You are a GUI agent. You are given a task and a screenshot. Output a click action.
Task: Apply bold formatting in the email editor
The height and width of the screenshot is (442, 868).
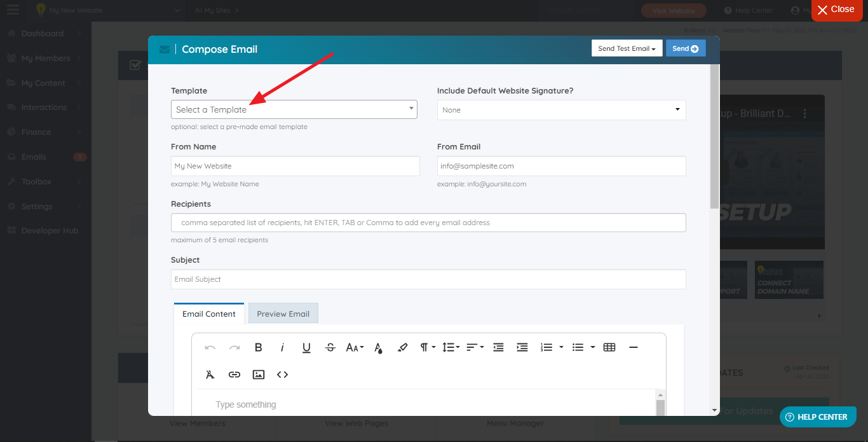[258, 347]
